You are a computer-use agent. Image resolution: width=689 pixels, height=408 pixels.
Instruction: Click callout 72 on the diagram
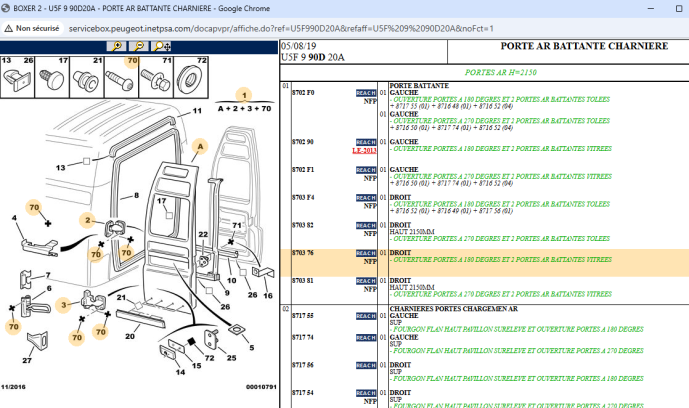(210, 358)
